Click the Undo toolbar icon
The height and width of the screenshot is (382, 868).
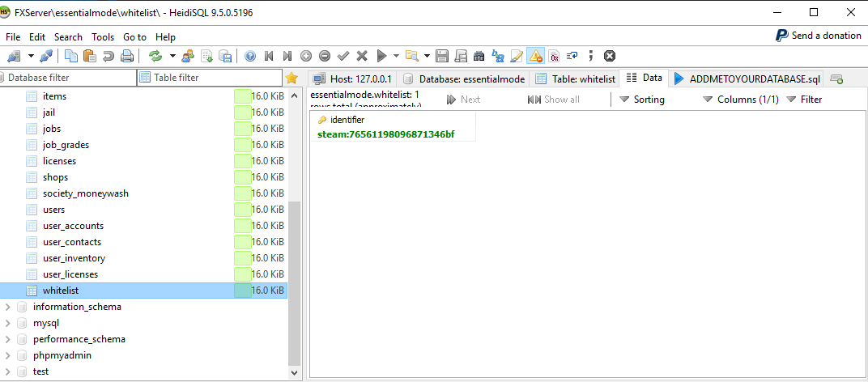click(108, 56)
